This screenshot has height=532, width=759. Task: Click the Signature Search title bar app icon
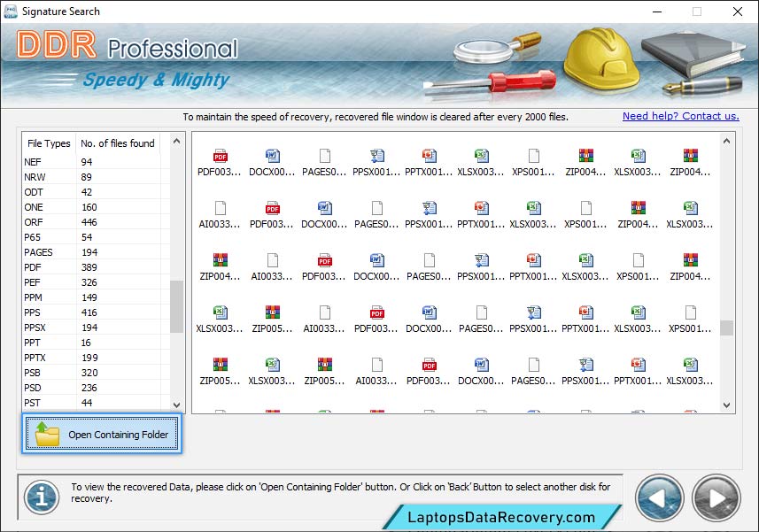(10, 12)
